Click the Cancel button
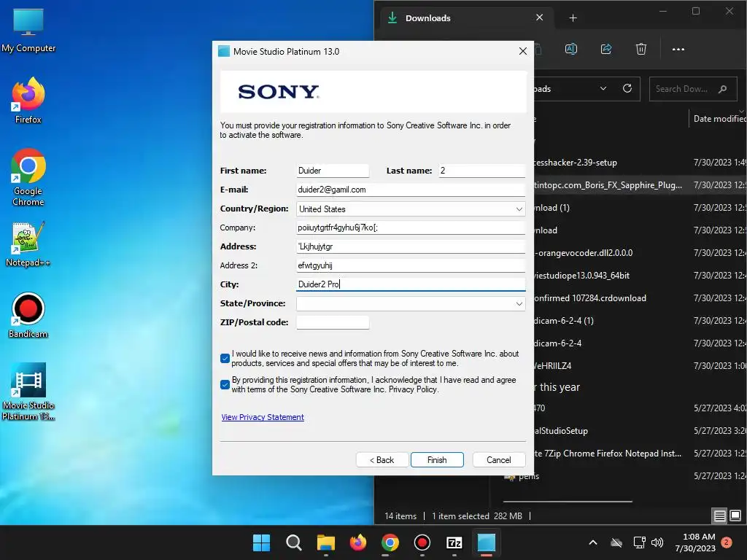Viewport: 747px width, 560px height. (499, 460)
